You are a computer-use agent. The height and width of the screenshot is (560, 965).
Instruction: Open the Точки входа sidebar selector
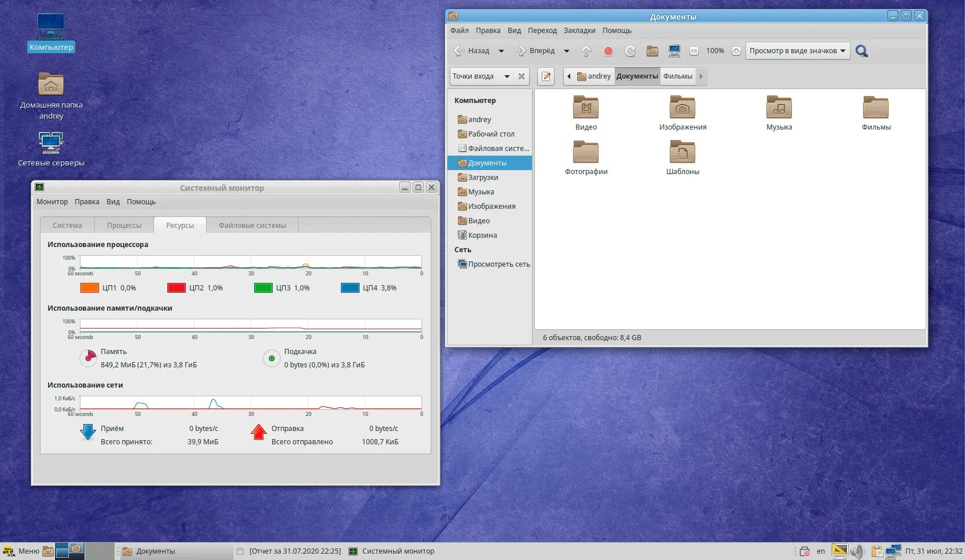481,76
